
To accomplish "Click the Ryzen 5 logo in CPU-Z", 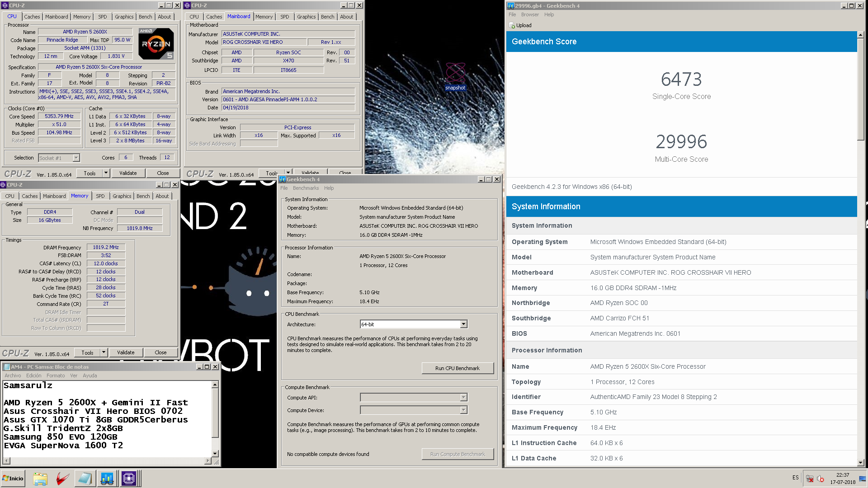I will coord(156,44).
